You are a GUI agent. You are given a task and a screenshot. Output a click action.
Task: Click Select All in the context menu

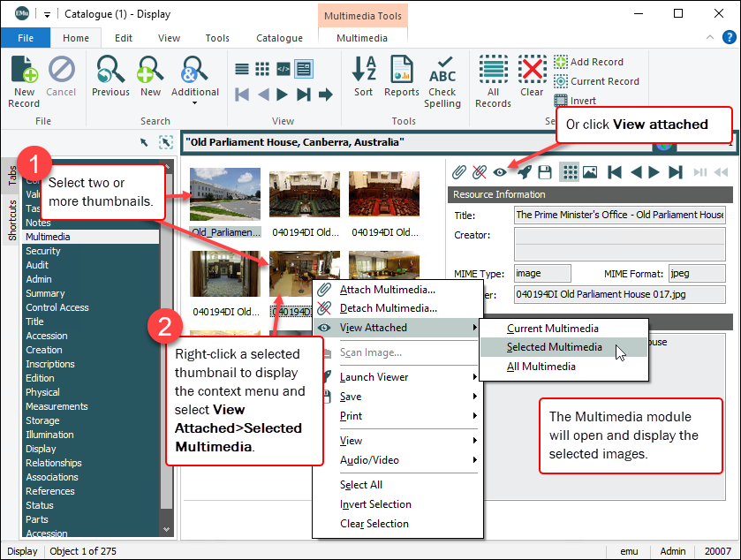(360, 485)
